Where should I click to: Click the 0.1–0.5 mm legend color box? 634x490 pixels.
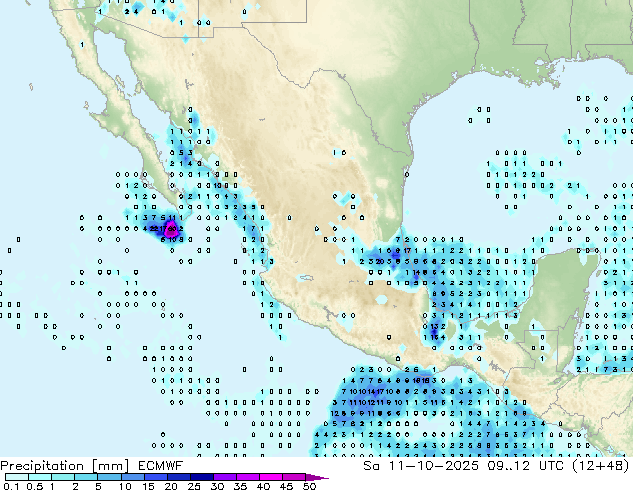[x=17, y=477]
